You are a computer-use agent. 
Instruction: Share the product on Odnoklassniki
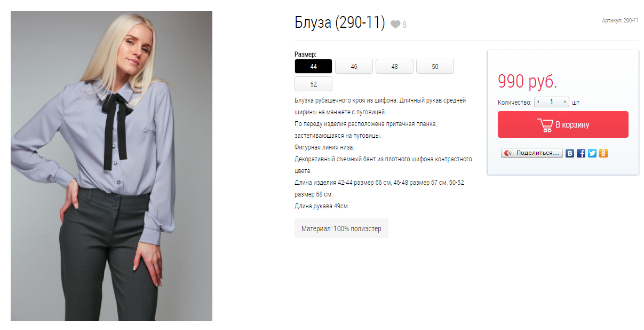[x=603, y=153]
